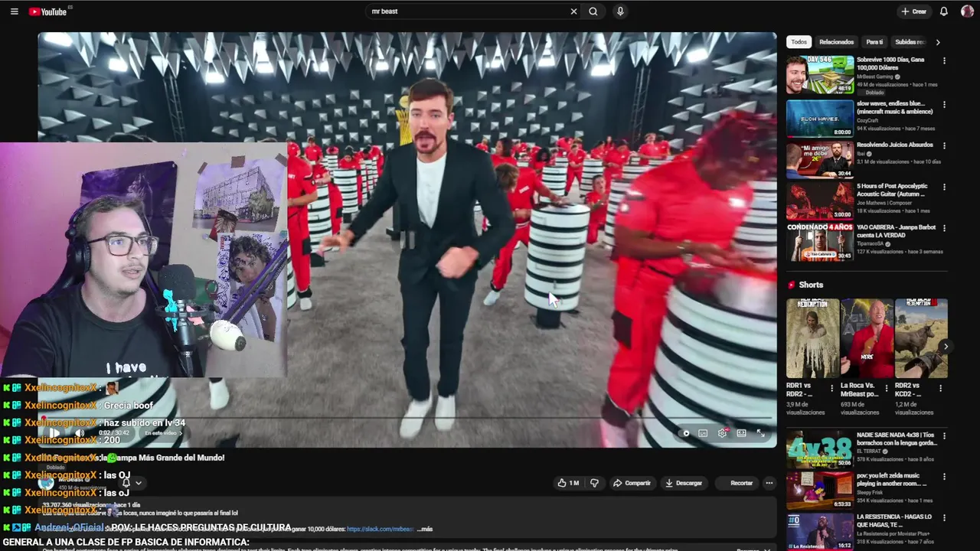This screenshot has height=551, width=980.
Task: Open options menu for NADIE SABE NADA
Action: (x=944, y=435)
